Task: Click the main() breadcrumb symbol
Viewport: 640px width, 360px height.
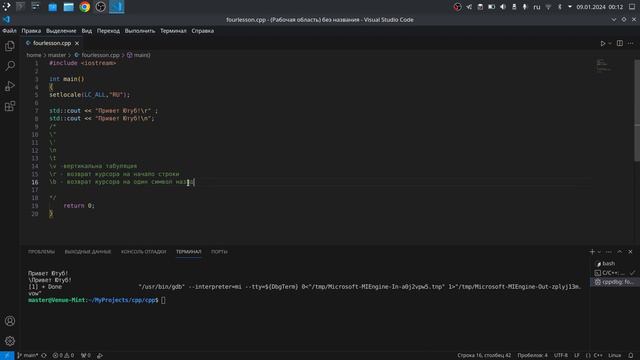Action: coord(138,55)
